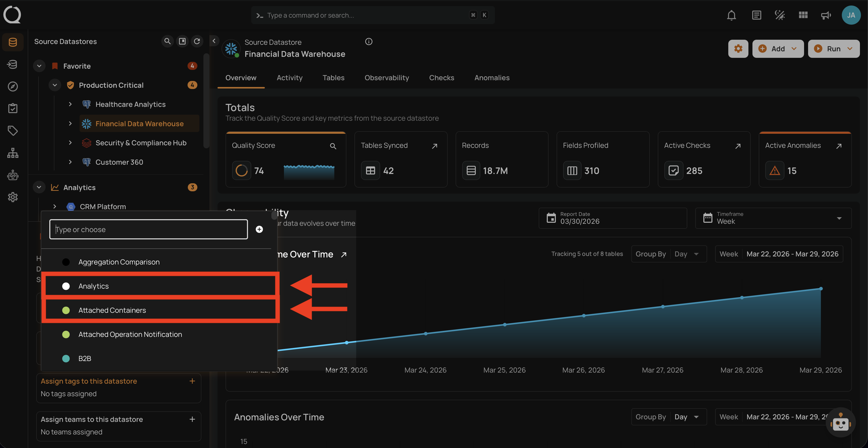Screen dimensions: 868x448
Task: Choose the B2B tag option
Action: (85, 359)
